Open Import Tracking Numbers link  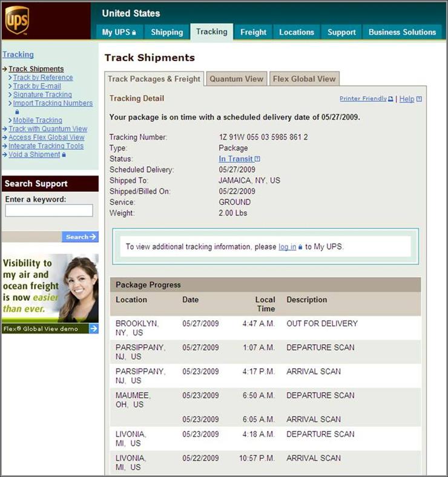click(x=53, y=103)
